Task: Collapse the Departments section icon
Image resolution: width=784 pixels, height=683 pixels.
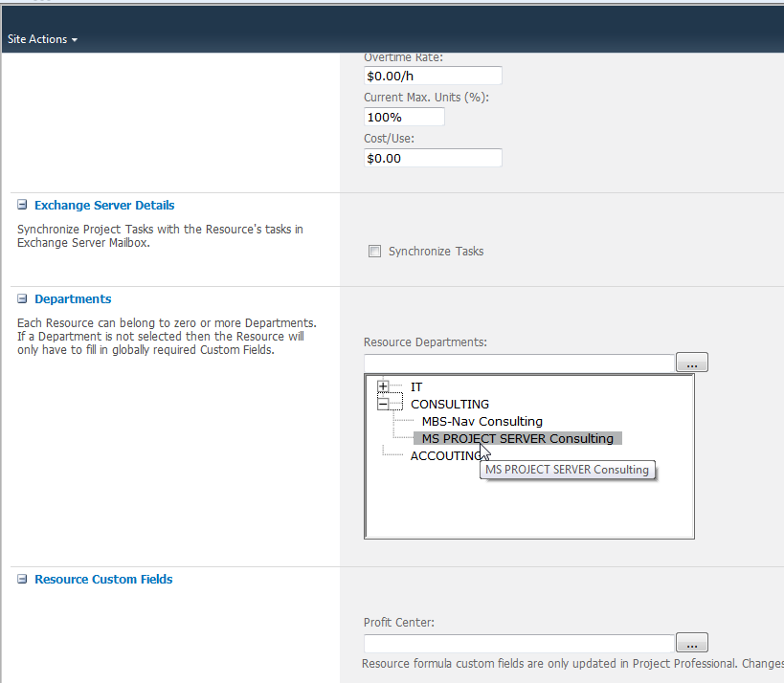Action: pyautogui.click(x=22, y=298)
